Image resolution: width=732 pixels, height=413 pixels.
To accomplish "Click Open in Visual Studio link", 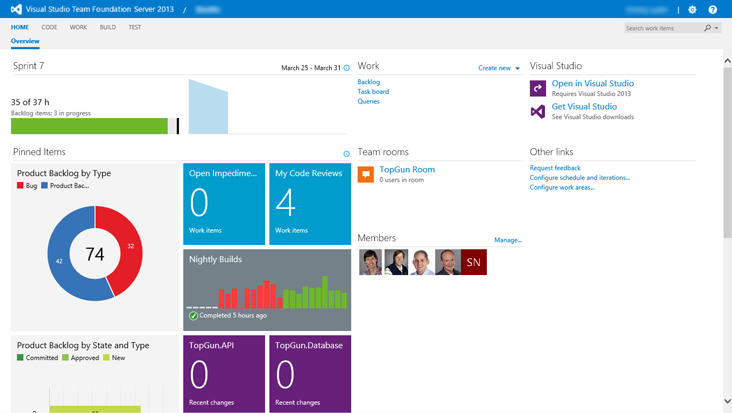I will coord(592,84).
